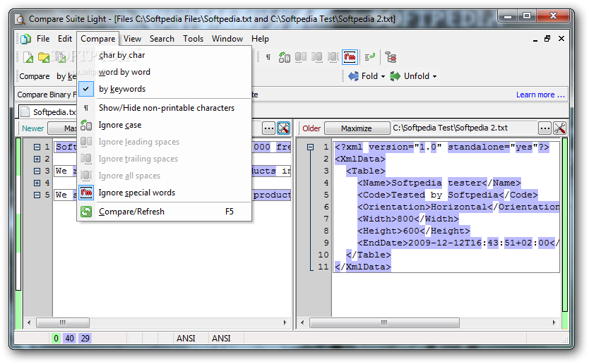Image resolution: width=589 pixels, height=364 pixels.
Task: Toggle the Ignore case option
Action: pyautogui.click(x=165, y=125)
